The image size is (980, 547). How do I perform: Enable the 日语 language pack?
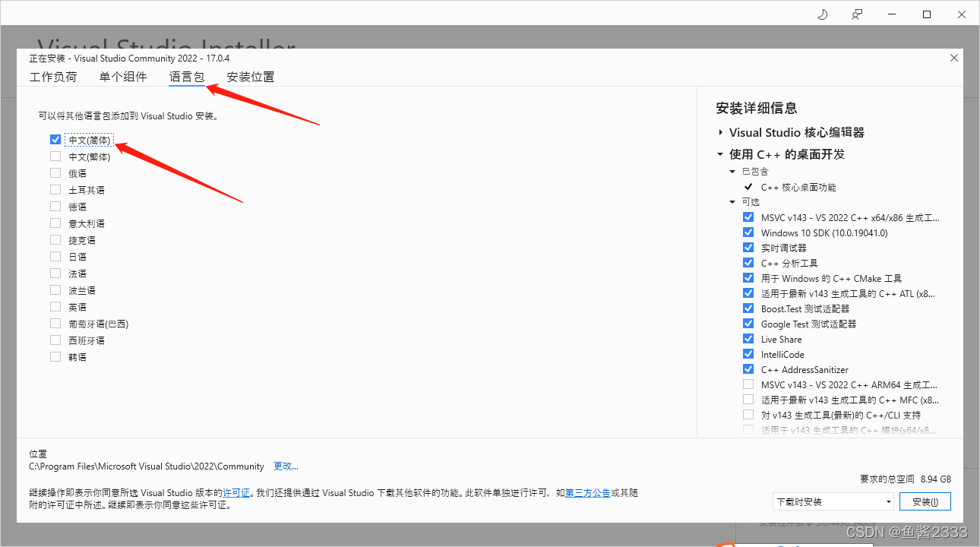click(55, 257)
